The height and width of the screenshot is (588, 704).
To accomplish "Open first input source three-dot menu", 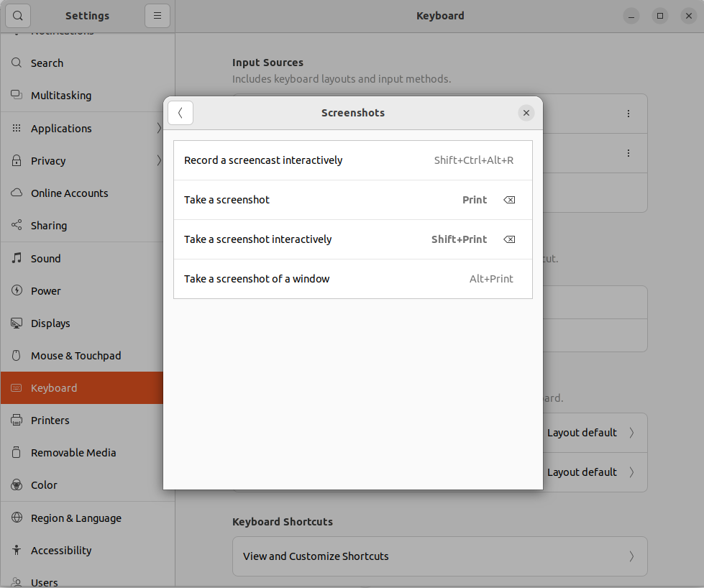I will point(628,114).
